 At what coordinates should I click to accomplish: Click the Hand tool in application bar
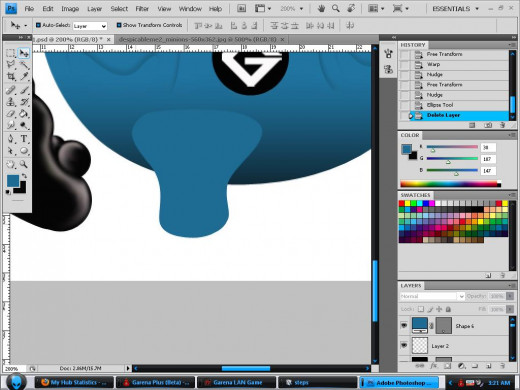[321, 9]
